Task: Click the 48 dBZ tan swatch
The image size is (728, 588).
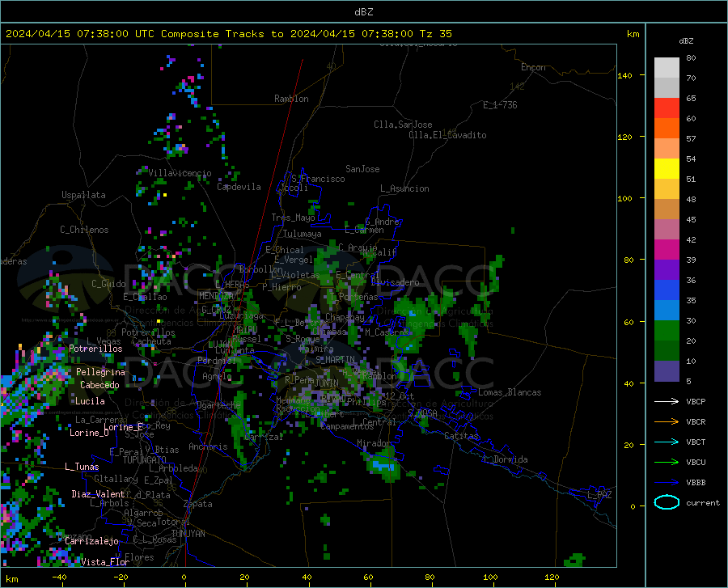Action: [667, 209]
